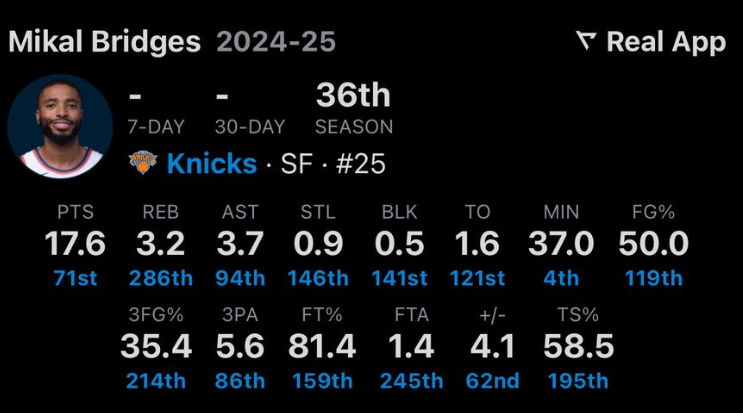
Task: Click the 195th TS% rank link
Action: tap(578, 381)
